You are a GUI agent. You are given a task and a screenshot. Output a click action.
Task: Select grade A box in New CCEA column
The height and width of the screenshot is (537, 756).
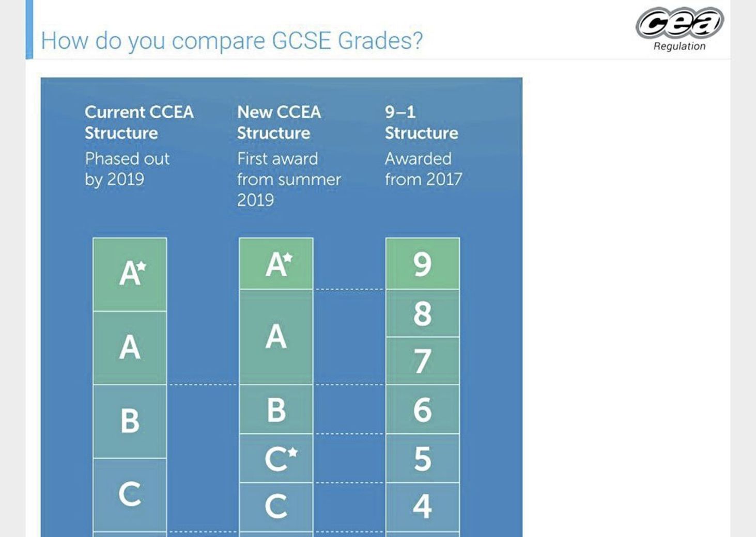(276, 337)
